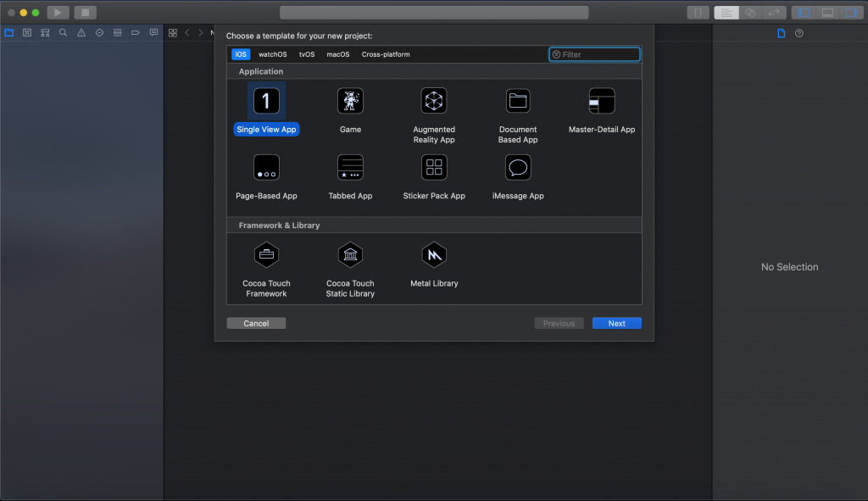Toggle the Debug area visibility
Image resolution: width=868 pixels, height=501 pixels.
pyautogui.click(x=827, y=12)
